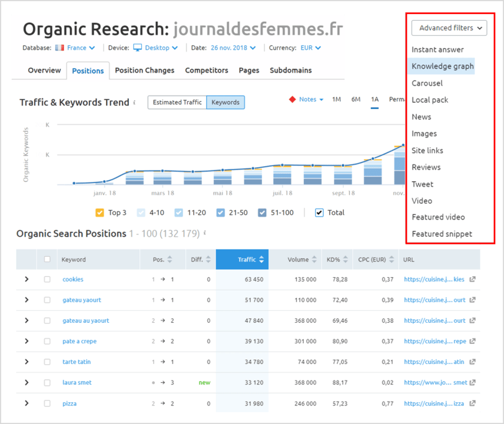The height and width of the screenshot is (424, 504).
Task: Toggle the 51-100 legend checkbox
Action: coord(262,213)
